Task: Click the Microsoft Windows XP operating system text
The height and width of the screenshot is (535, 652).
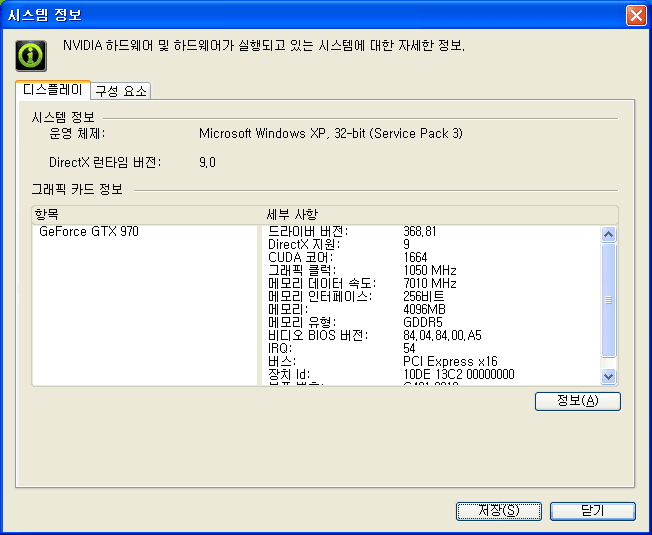Action: pos(331,133)
